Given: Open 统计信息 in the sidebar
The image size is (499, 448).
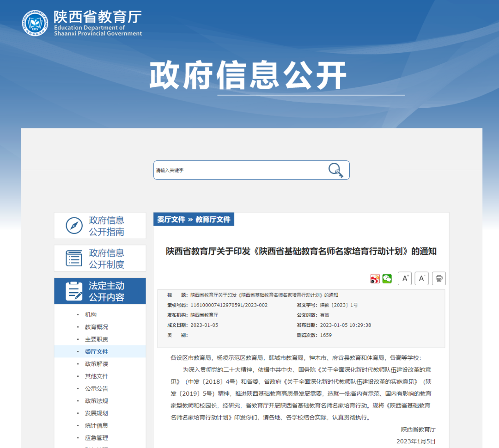Looking at the screenshot, I should [96, 426].
